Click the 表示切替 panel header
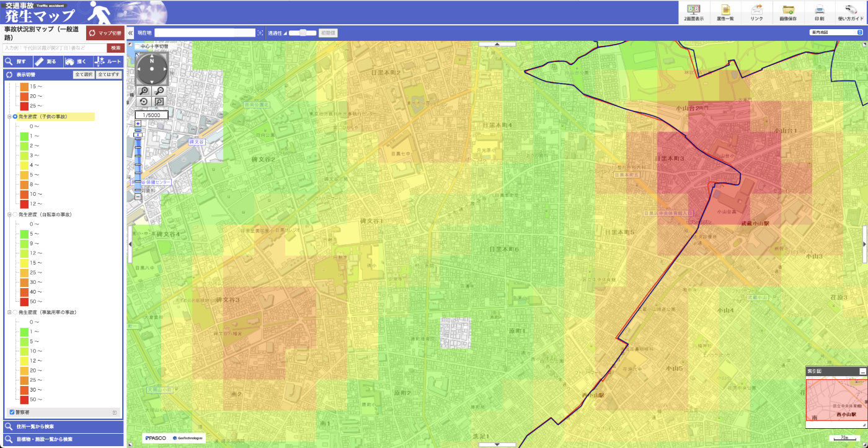 pos(63,74)
